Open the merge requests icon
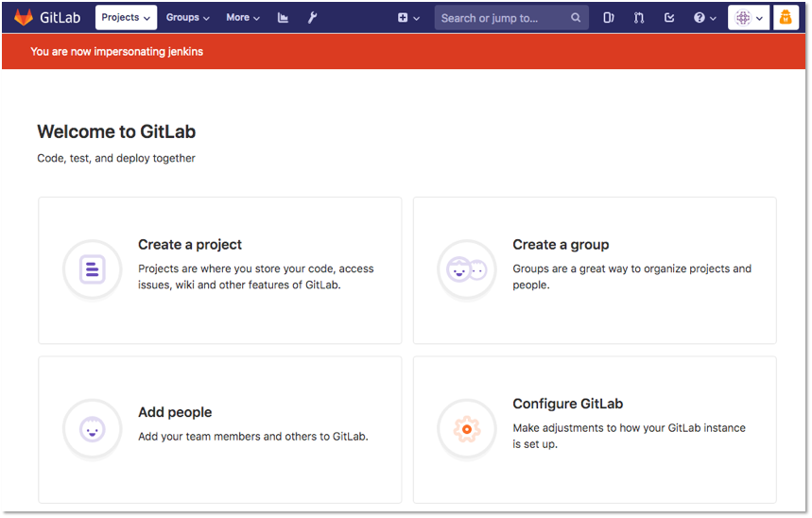This screenshot has height=518, width=812. click(639, 18)
